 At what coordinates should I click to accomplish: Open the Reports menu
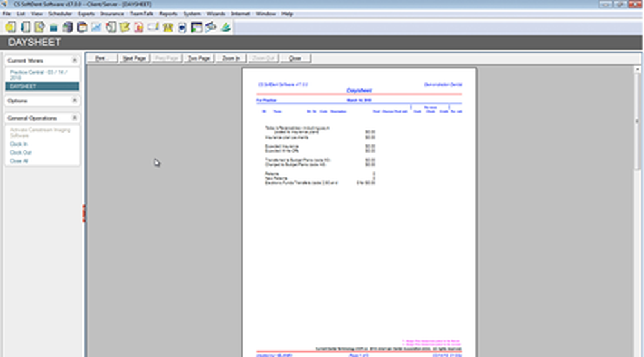[168, 14]
